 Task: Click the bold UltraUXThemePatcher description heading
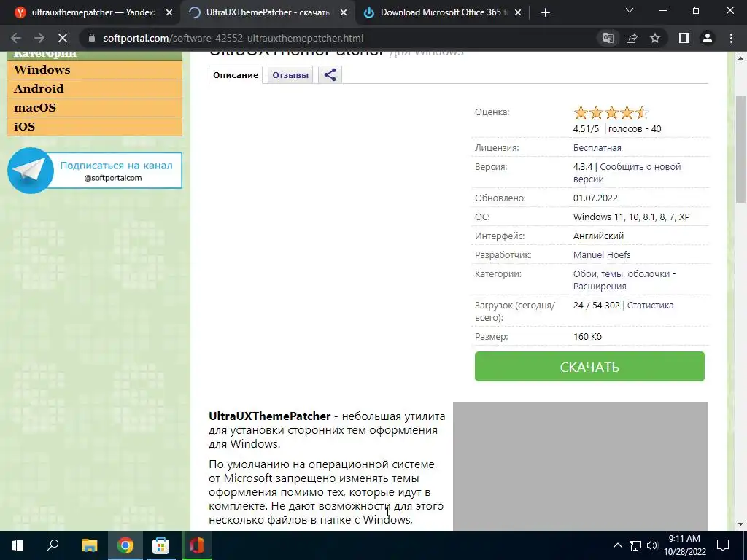tap(270, 416)
